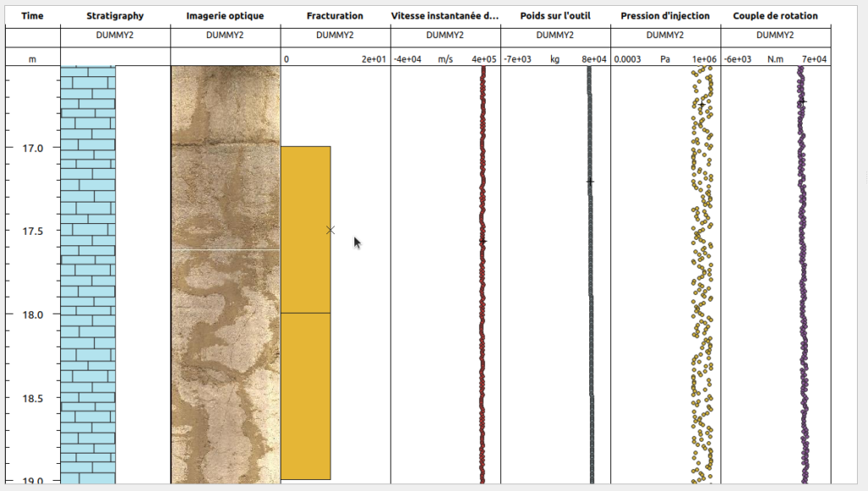Select the Stratigraphy column header

pyautogui.click(x=115, y=16)
